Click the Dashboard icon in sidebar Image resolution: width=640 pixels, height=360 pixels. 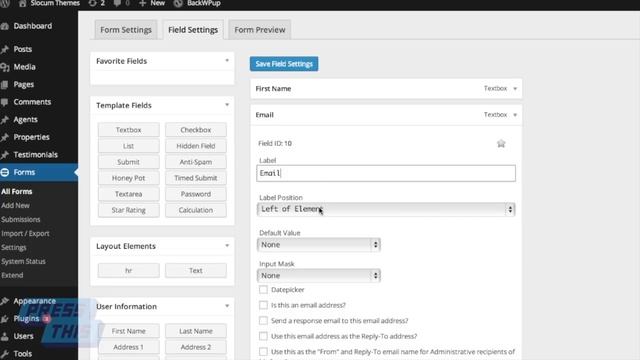4,26
